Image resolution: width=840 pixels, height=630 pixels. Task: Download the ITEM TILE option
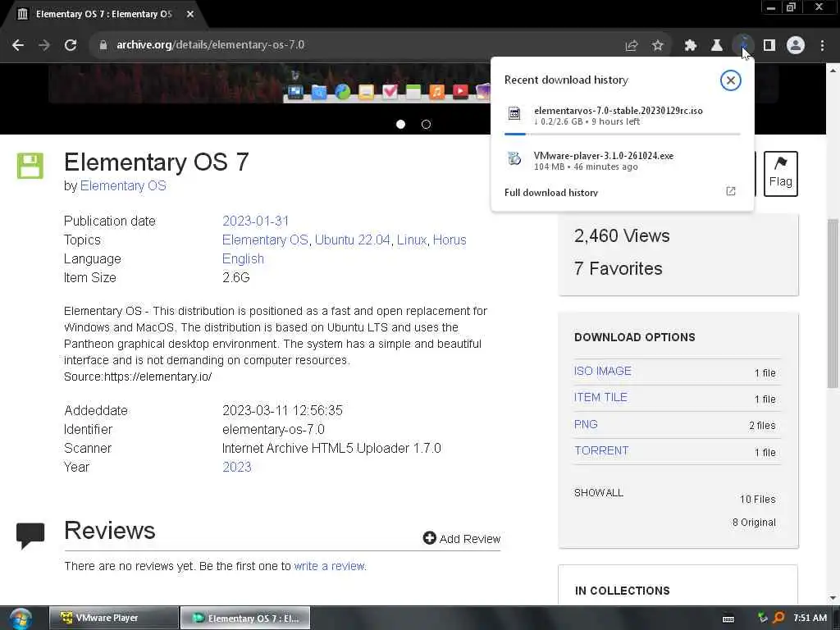600,397
